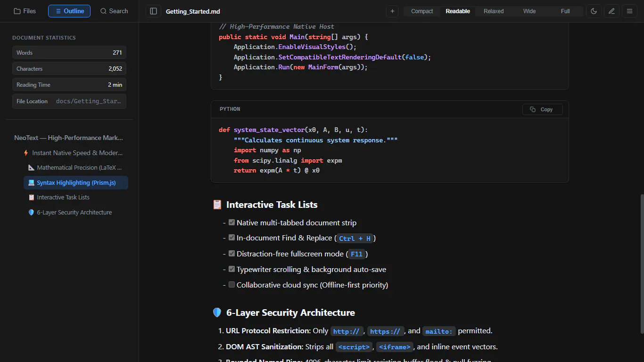This screenshot has height=362, width=644.
Task: Click the Characters statistic row
Action: (69, 69)
